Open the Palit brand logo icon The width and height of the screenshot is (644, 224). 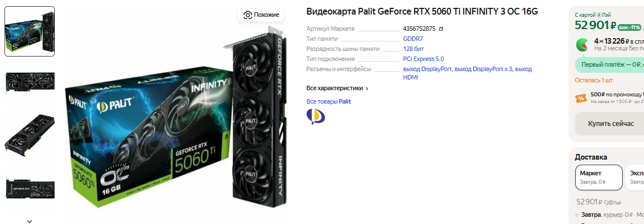point(316,116)
